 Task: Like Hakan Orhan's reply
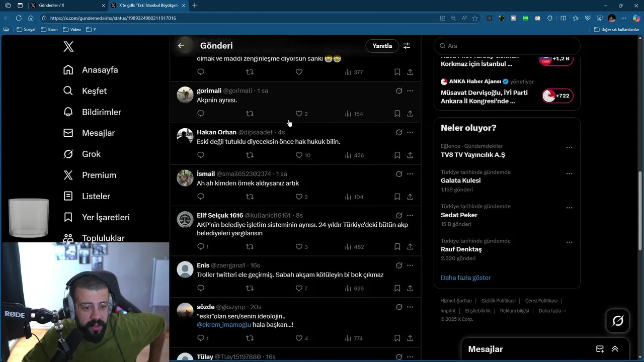click(x=299, y=155)
